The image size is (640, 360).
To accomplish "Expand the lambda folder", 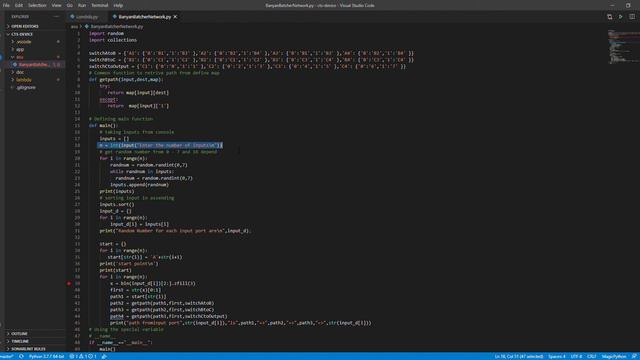I will [x=24, y=80].
